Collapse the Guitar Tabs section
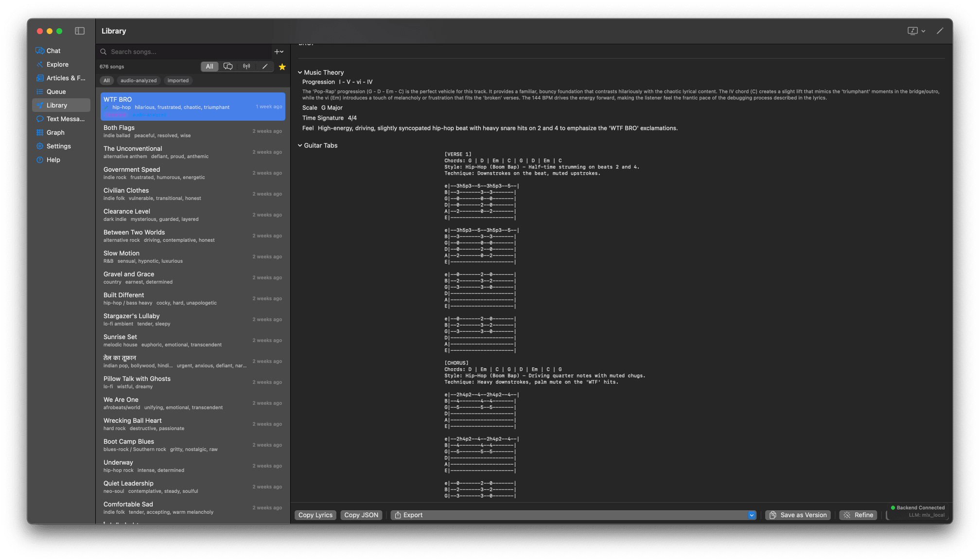 pyautogui.click(x=300, y=145)
